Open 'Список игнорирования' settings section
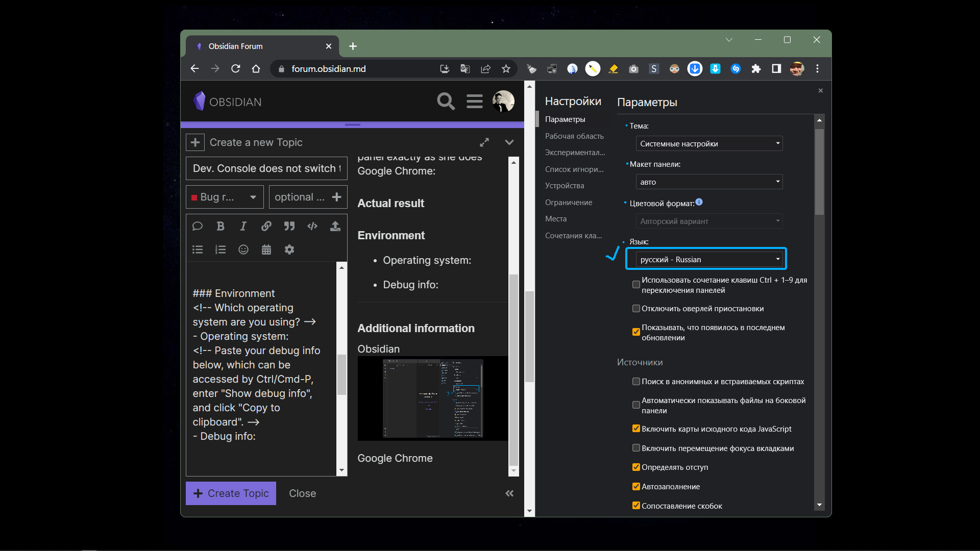Screen dimensions: 980x551 pyautogui.click(x=574, y=169)
